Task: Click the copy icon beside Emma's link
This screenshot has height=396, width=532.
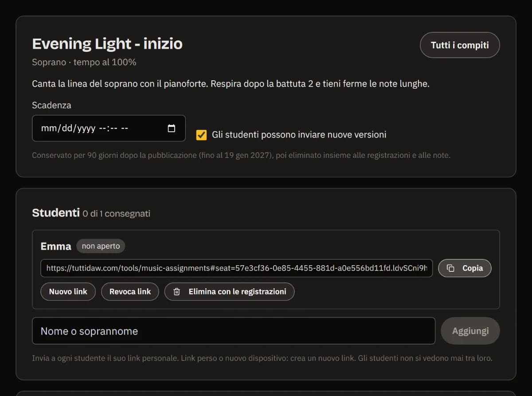Action: [x=450, y=268]
